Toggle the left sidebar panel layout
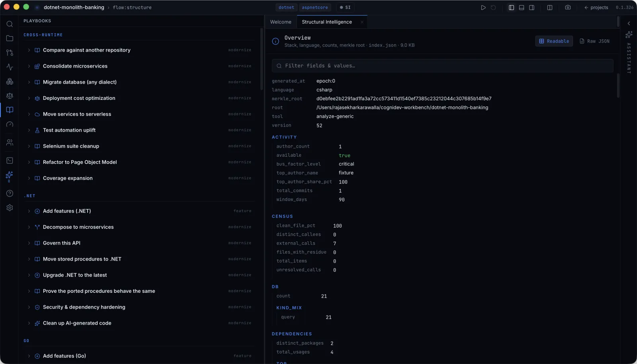 click(511, 8)
